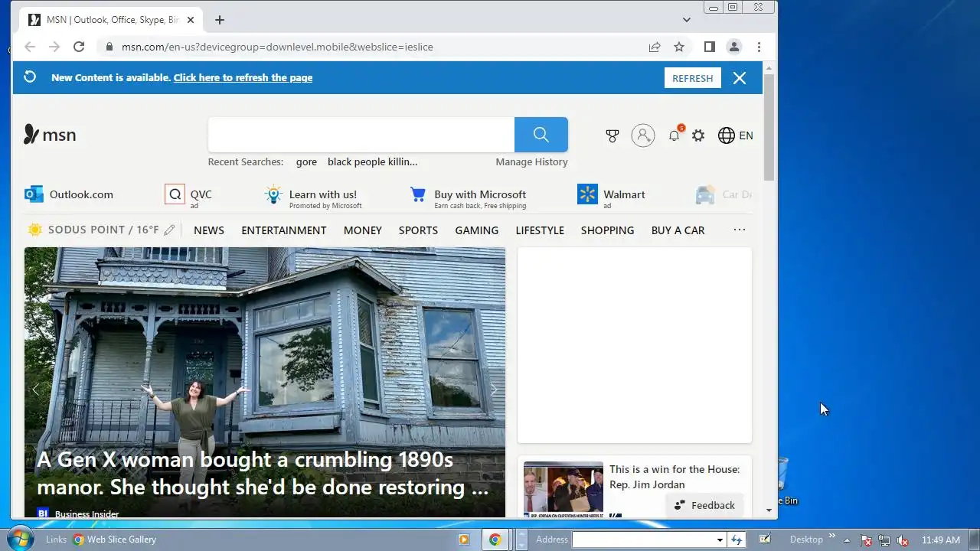Expand the tab search chevron
This screenshot has width=980, height=551.
tap(687, 20)
